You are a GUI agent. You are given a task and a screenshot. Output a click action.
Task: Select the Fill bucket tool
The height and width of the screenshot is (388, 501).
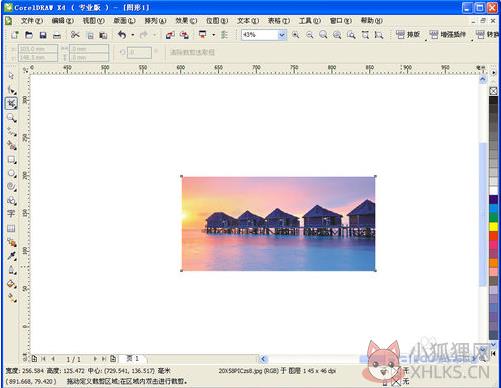[11, 284]
